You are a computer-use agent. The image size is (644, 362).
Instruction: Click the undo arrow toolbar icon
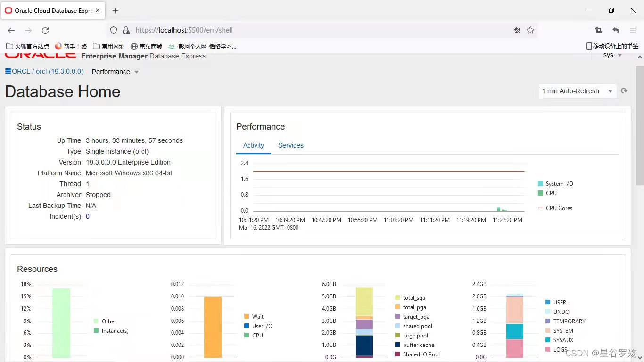(616, 30)
